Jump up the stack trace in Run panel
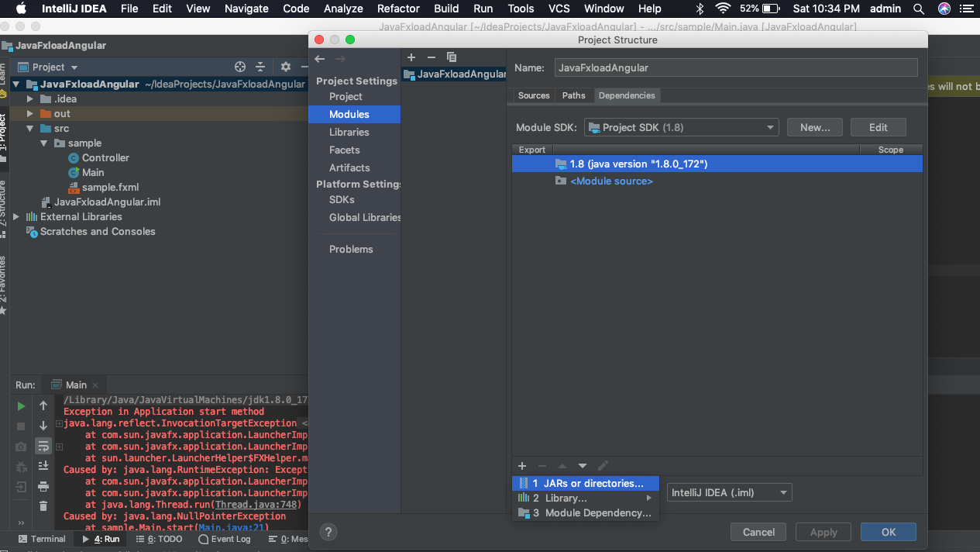 coord(43,405)
